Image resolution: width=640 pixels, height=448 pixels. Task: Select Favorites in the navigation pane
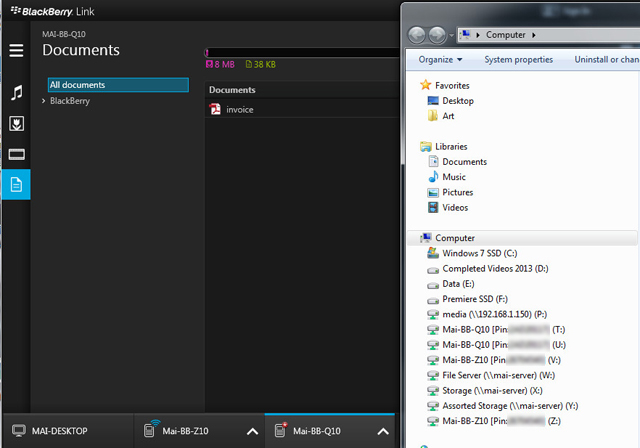point(452,85)
